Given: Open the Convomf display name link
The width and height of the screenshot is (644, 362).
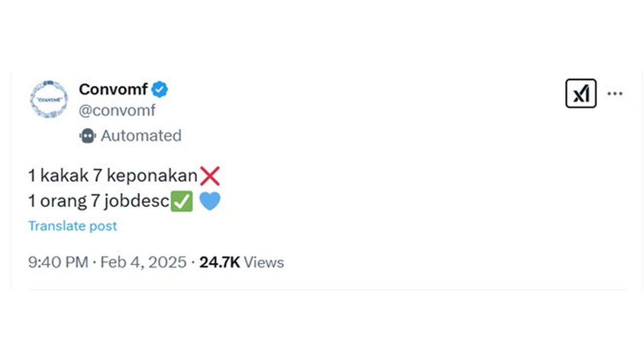Looking at the screenshot, I should point(113,89).
